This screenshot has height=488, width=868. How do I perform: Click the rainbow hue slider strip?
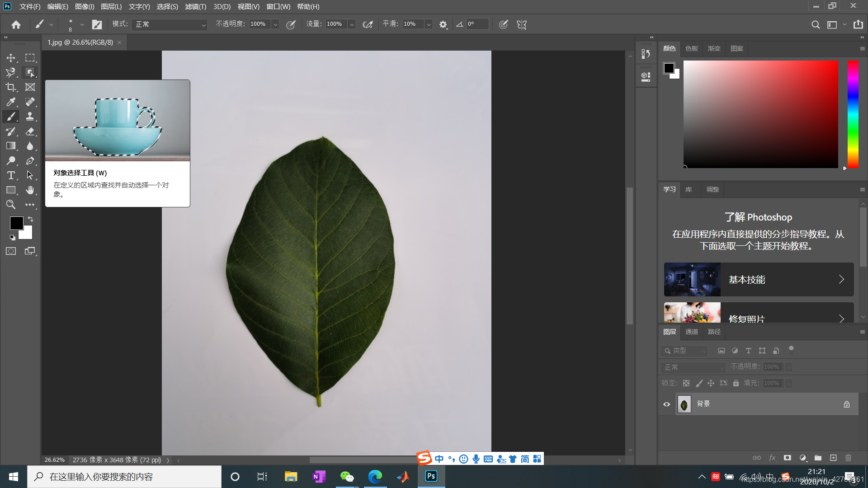[x=853, y=114]
